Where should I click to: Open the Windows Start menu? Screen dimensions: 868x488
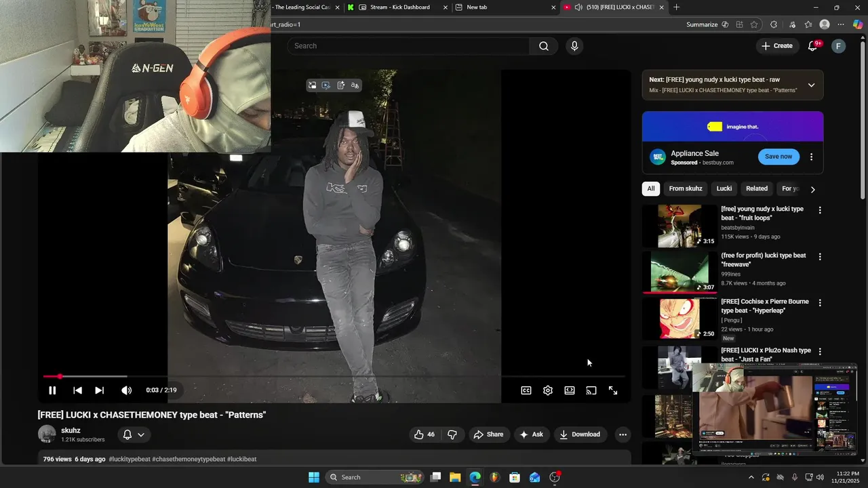[x=314, y=477]
